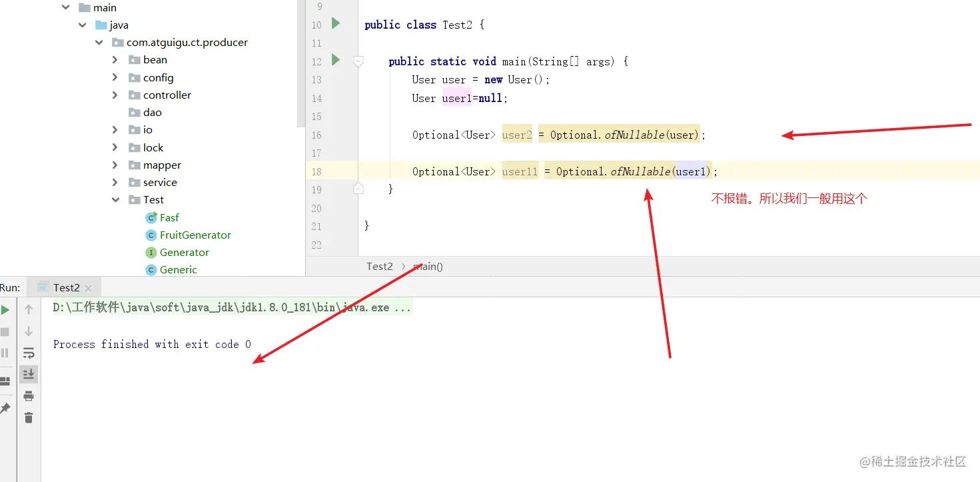The width and height of the screenshot is (980, 482).
Task: Click the Test package folder icon
Action: click(x=134, y=199)
